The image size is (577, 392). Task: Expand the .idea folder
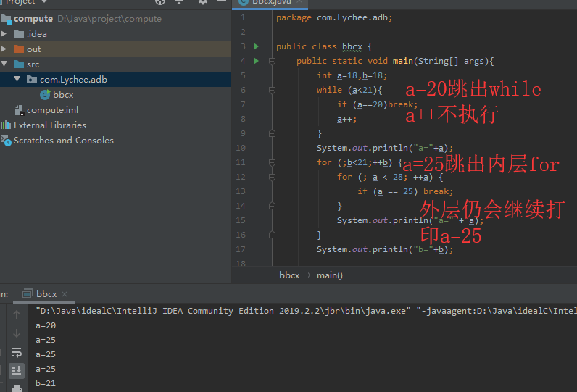[x=4, y=34]
